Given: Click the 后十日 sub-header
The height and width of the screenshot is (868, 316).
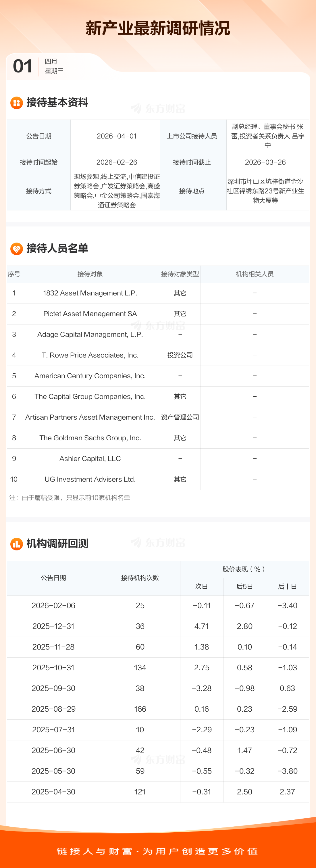Looking at the screenshot, I should 287,587.
